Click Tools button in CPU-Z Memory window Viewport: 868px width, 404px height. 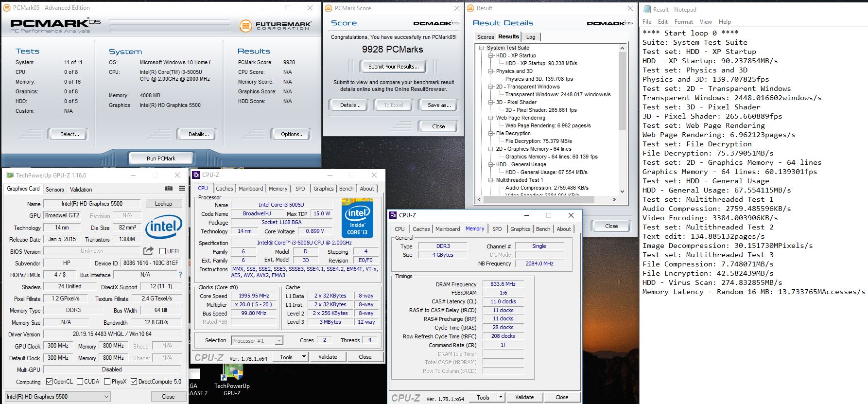click(x=483, y=397)
